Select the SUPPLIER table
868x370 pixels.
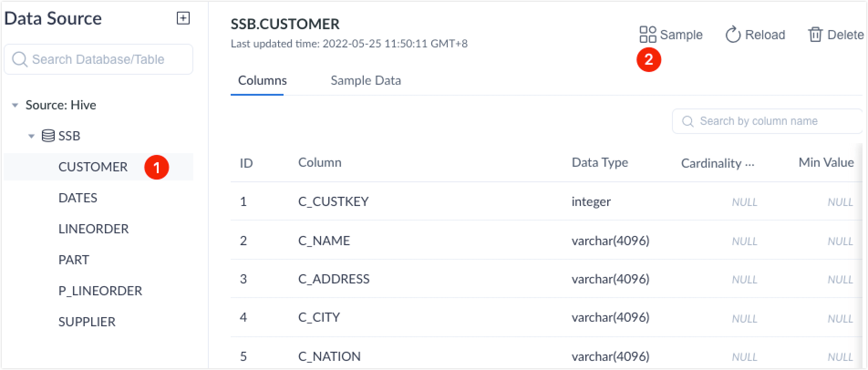(87, 322)
